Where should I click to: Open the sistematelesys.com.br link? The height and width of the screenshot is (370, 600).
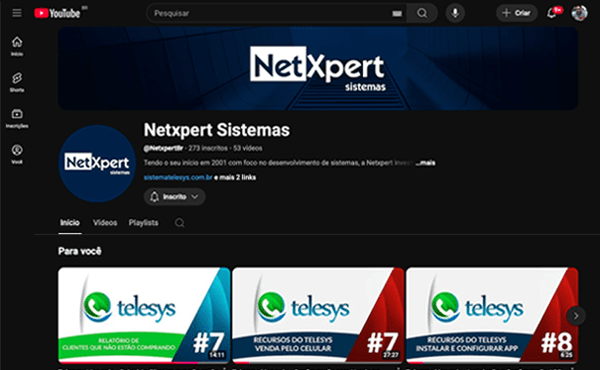tap(178, 178)
